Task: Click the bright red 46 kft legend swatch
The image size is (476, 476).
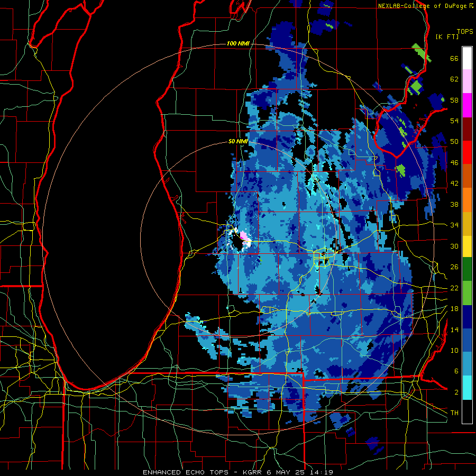Action: pyautogui.click(x=467, y=152)
